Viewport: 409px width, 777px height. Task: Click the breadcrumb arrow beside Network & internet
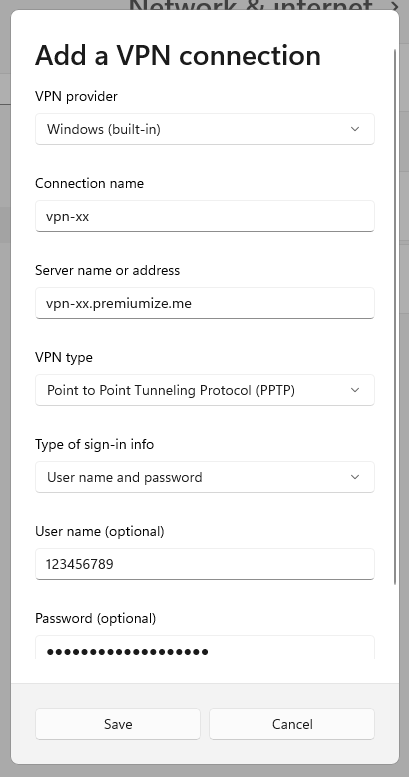coord(395,5)
